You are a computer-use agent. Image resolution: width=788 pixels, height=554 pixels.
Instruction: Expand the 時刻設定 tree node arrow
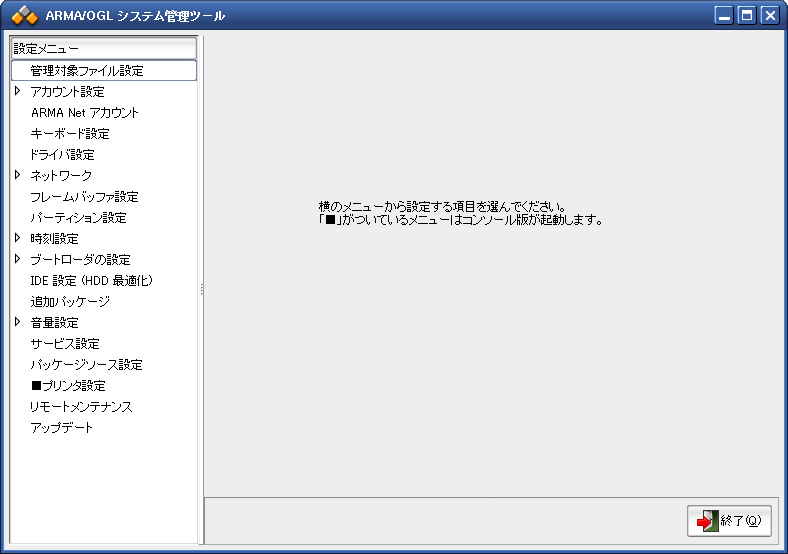(18, 238)
